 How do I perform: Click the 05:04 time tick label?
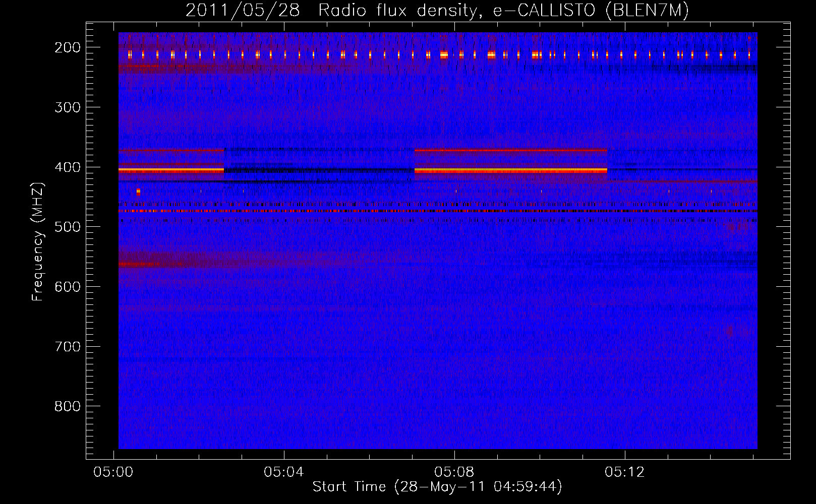(284, 472)
